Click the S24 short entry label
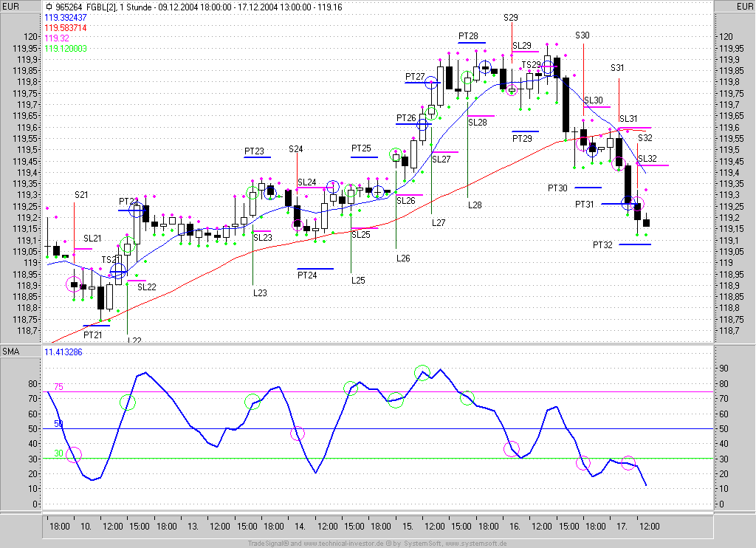 pyautogui.click(x=295, y=149)
